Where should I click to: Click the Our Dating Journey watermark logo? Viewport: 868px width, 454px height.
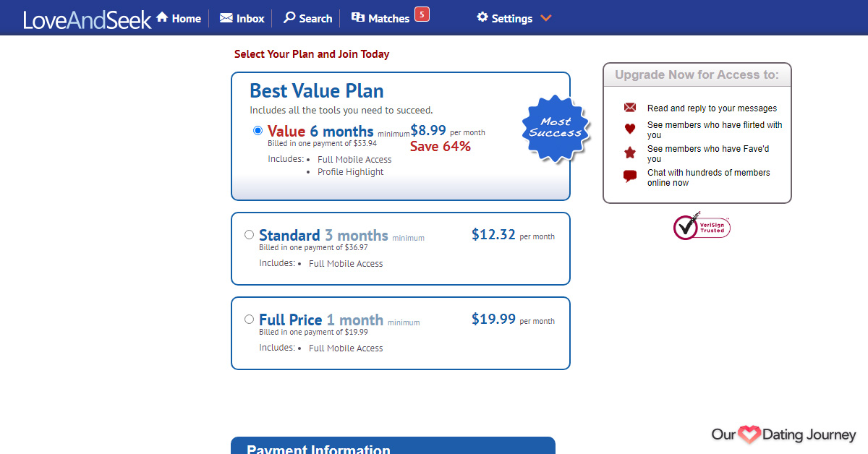click(x=784, y=434)
